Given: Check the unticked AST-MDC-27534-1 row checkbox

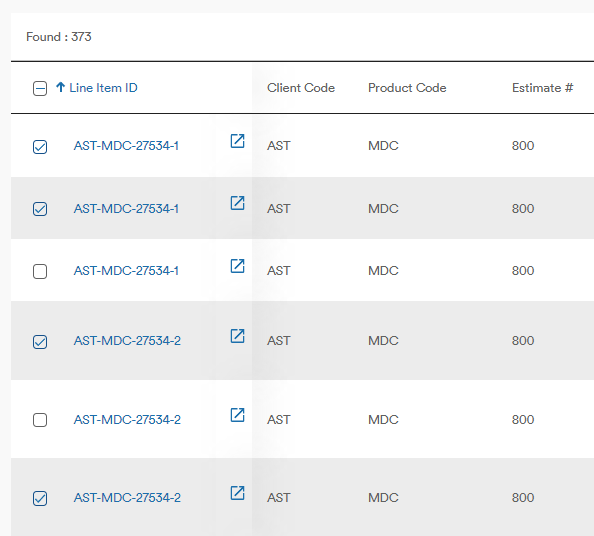Looking at the screenshot, I should (x=40, y=272).
